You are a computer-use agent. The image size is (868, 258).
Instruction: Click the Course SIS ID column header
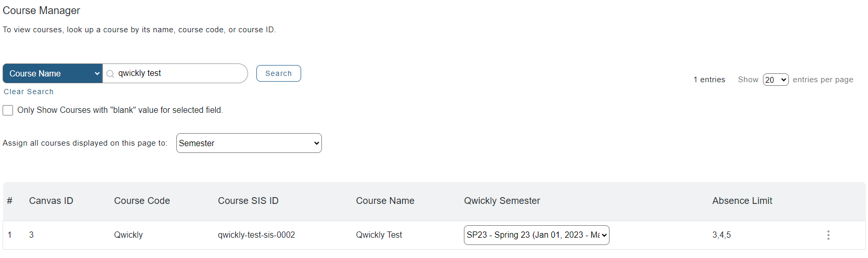(x=248, y=201)
